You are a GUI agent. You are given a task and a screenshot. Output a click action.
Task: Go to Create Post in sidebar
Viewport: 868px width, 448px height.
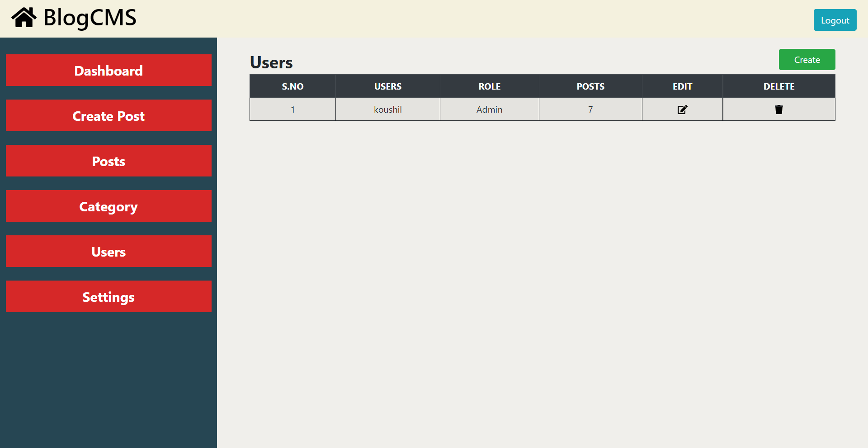[x=108, y=115]
